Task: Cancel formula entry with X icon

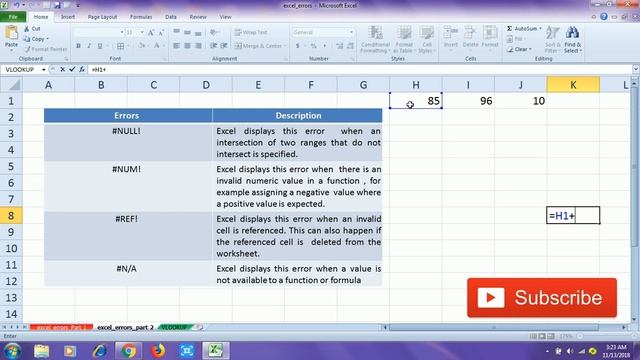Action: (x=62, y=70)
